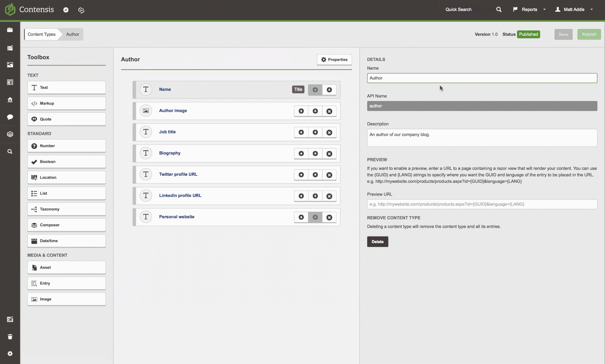This screenshot has height=364, width=605.
Task: Click the Delete content type button
Action: (377, 242)
